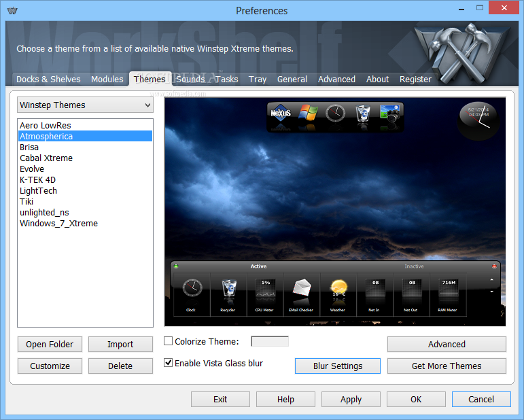This screenshot has height=420, width=524.
Task: Click the analog clock widget in preview
Action: click(x=478, y=120)
